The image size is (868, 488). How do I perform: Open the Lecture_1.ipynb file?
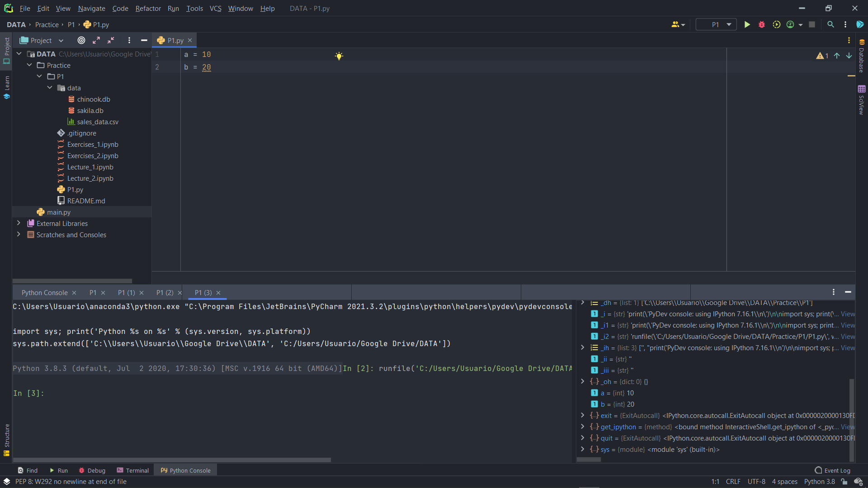coord(90,167)
